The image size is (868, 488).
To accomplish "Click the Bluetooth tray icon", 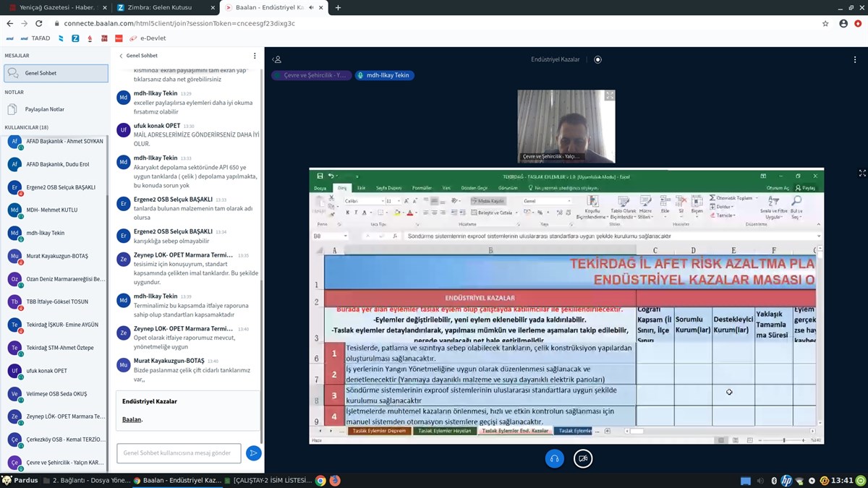I will [773, 480].
